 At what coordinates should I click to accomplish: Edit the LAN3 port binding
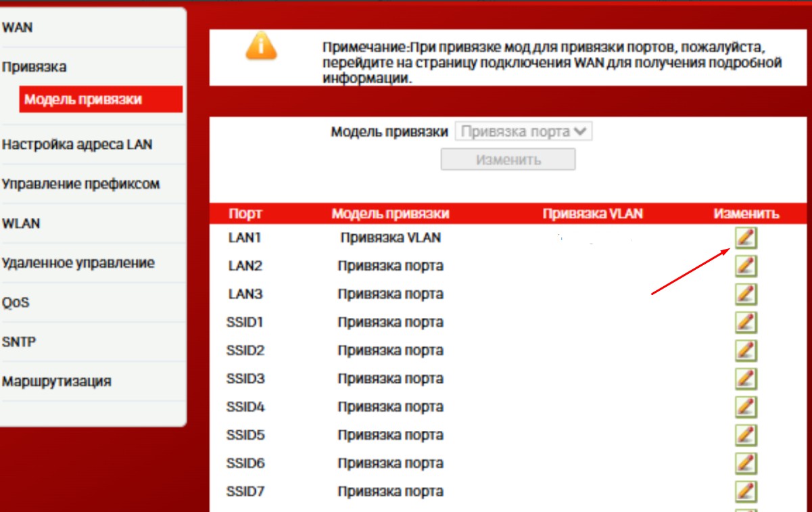tap(745, 294)
